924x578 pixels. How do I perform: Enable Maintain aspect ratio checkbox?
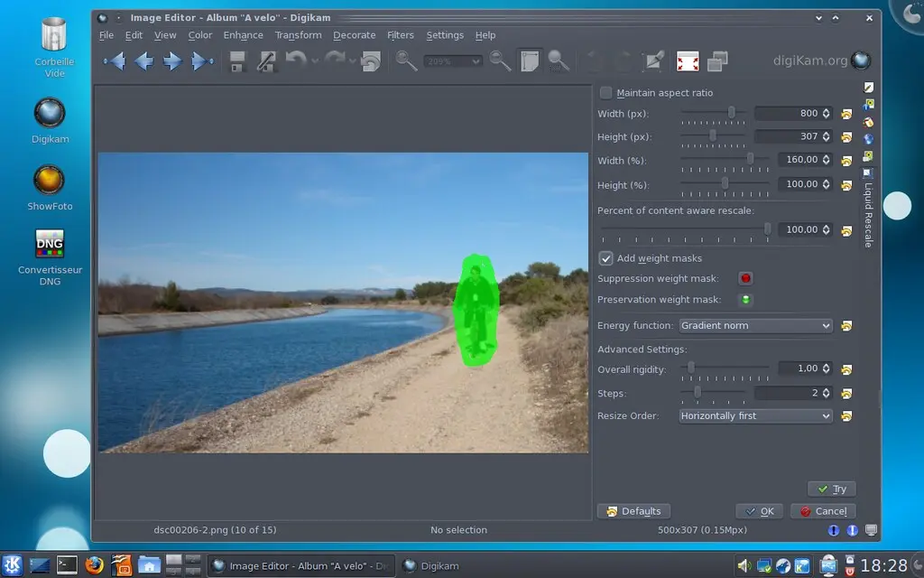[606, 93]
